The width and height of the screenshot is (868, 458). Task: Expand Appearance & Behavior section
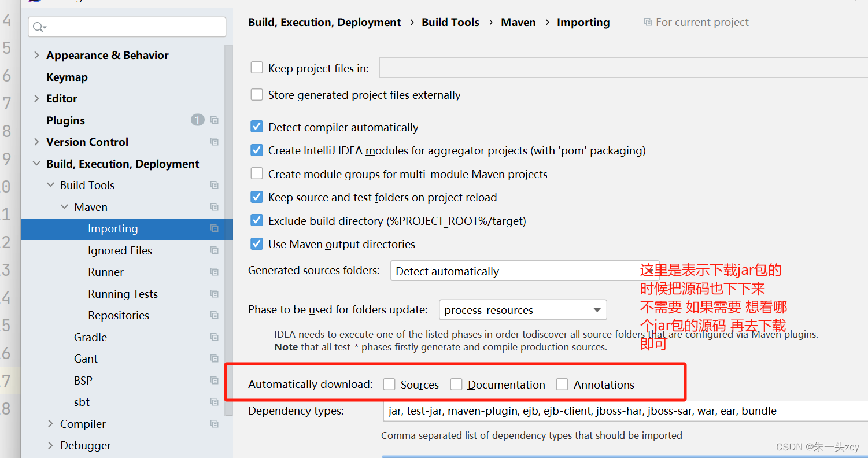36,55
